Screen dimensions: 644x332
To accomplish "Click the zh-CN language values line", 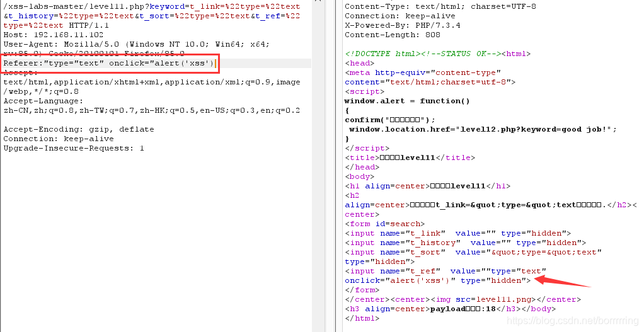I will coord(152,110).
